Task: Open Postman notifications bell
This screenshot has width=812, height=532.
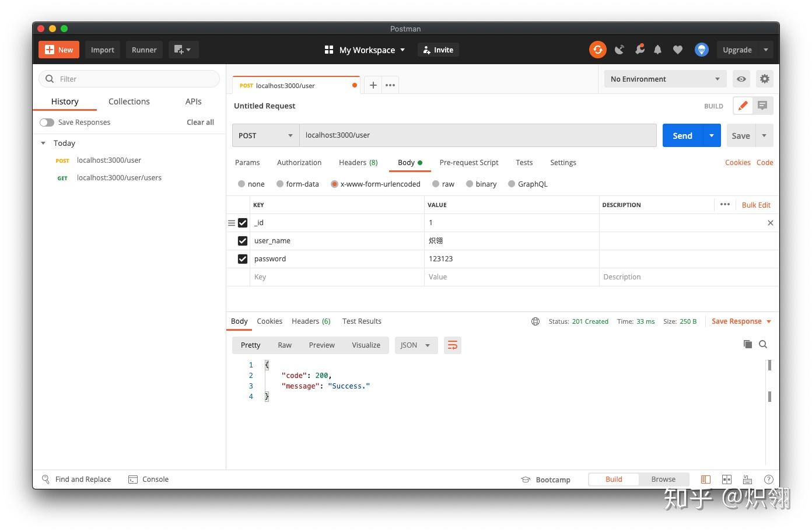Action: click(657, 50)
